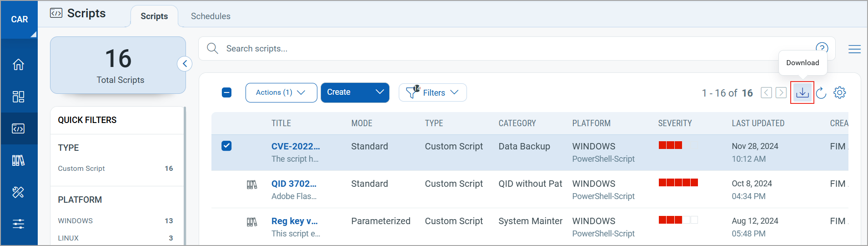
Task: Click the PLATFORM column header
Action: 591,123
